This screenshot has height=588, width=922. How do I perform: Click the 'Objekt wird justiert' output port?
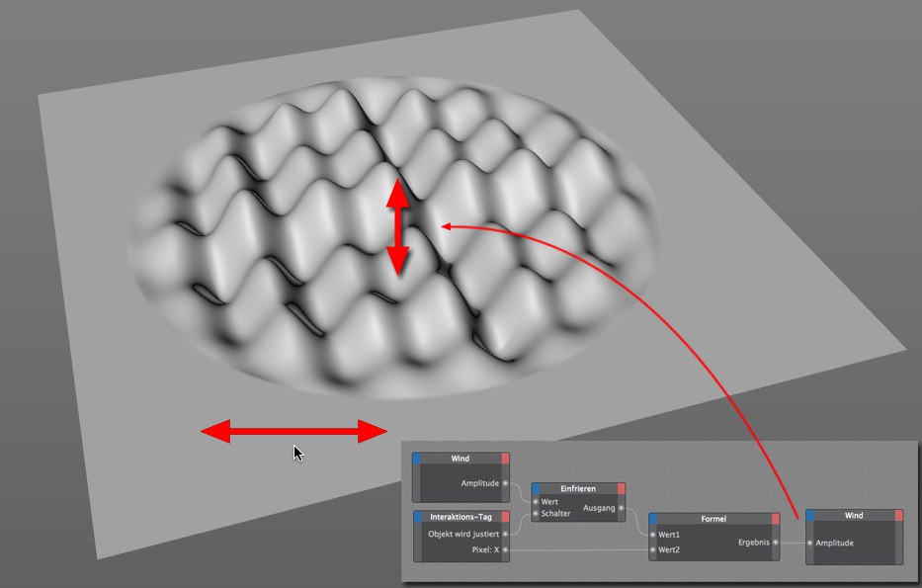click(x=505, y=534)
